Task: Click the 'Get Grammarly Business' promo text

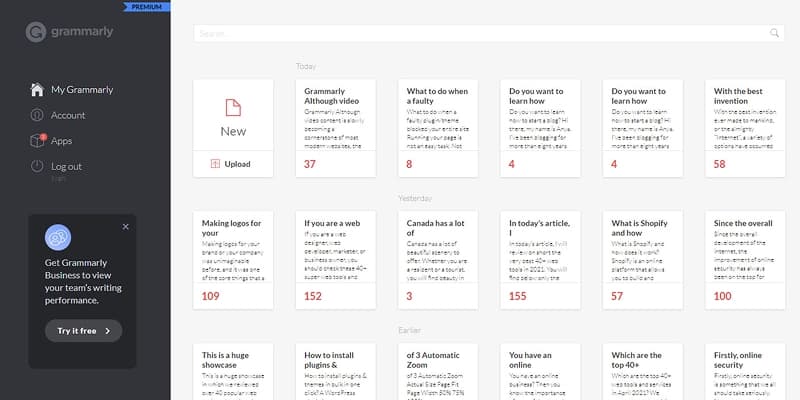Action: [x=83, y=282]
